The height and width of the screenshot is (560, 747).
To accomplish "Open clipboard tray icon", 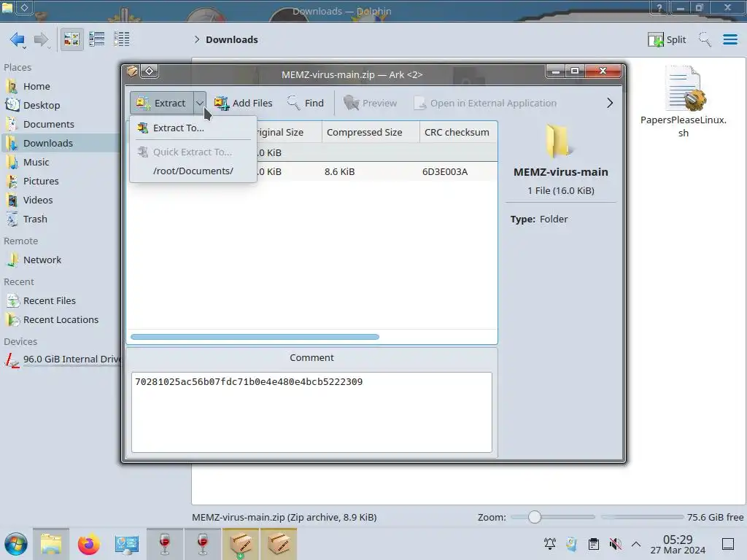I will [594, 543].
